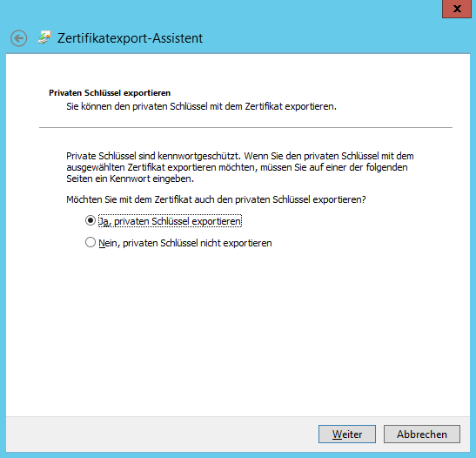The height and width of the screenshot is (458, 476).
Task: Click the certificate wizard icon beside the title
Action: 44,37
